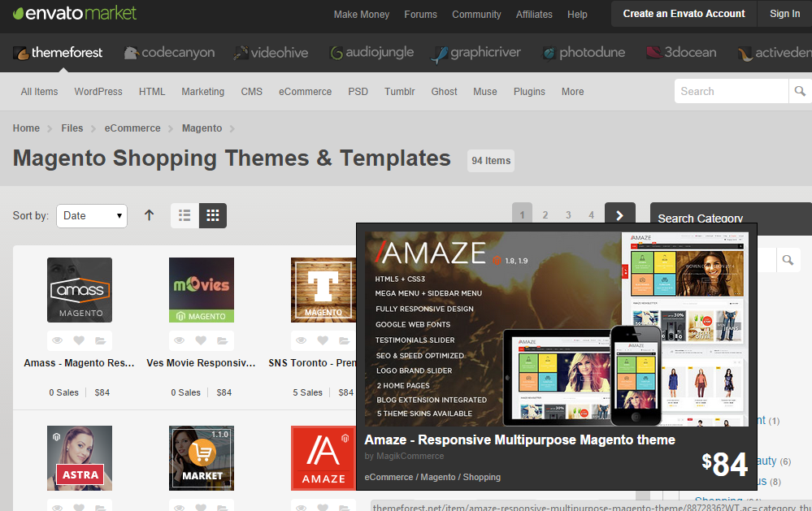Favorite the Amass theme with heart icon
This screenshot has width=812, height=511.
click(x=79, y=340)
